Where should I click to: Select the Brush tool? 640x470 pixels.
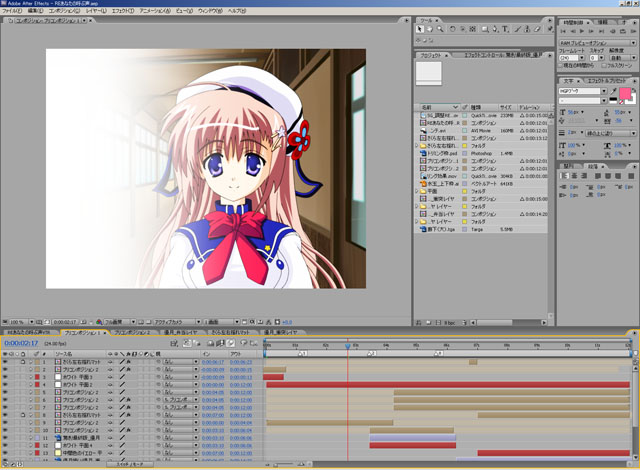[518, 29]
